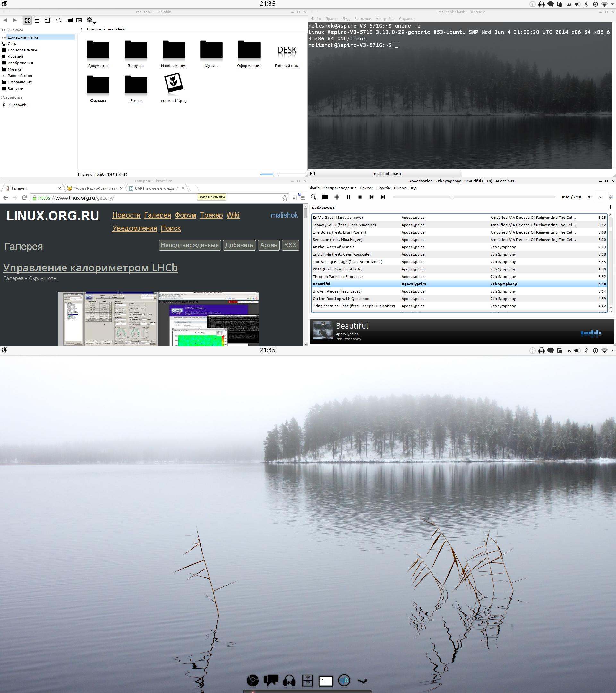Pause playback in Audacious

coord(348,197)
